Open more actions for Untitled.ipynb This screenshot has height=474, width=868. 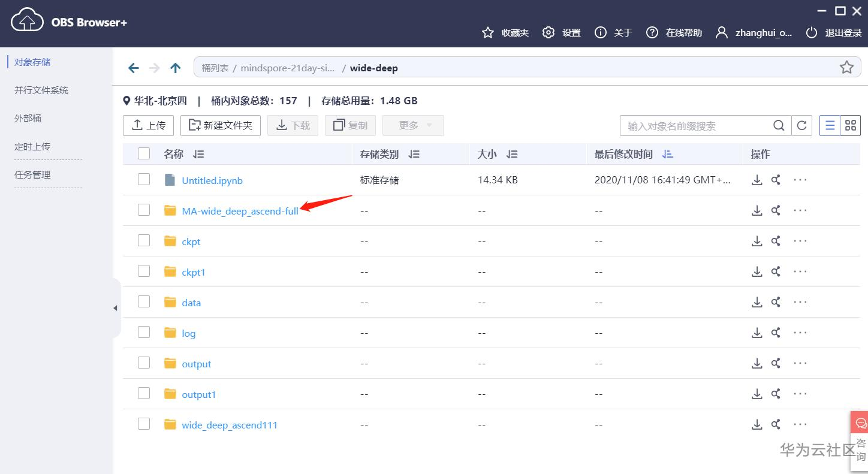pos(800,180)
